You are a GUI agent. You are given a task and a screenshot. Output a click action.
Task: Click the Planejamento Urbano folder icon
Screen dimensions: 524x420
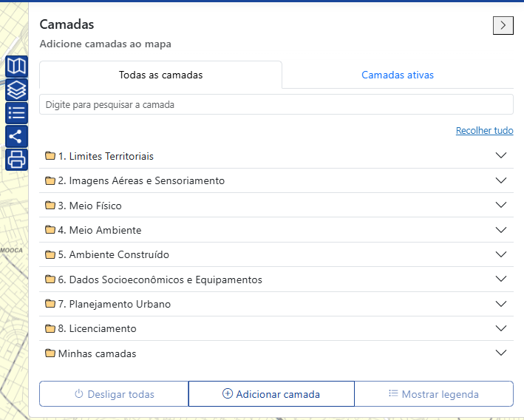50,303
